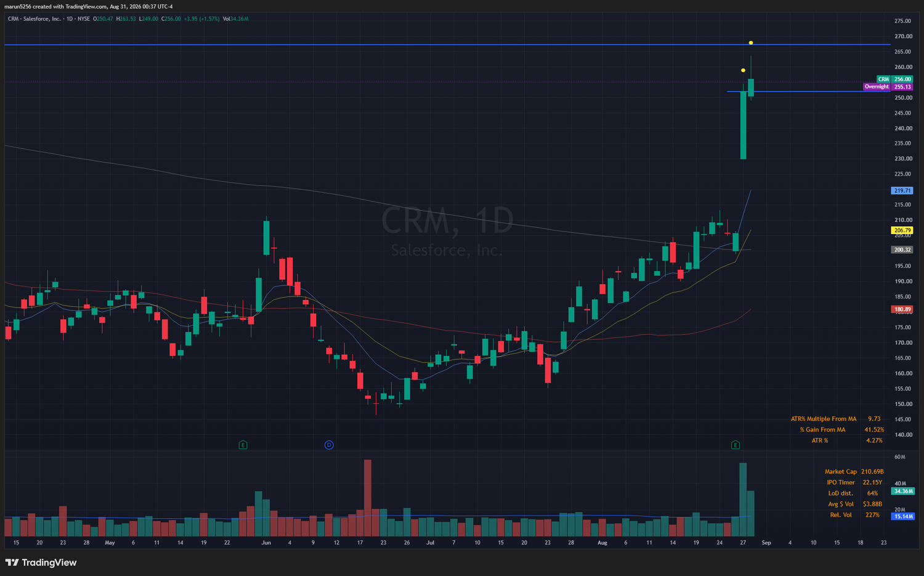
Task: Click the 'Jun' label on the date axis
Action: click(266, 543)
